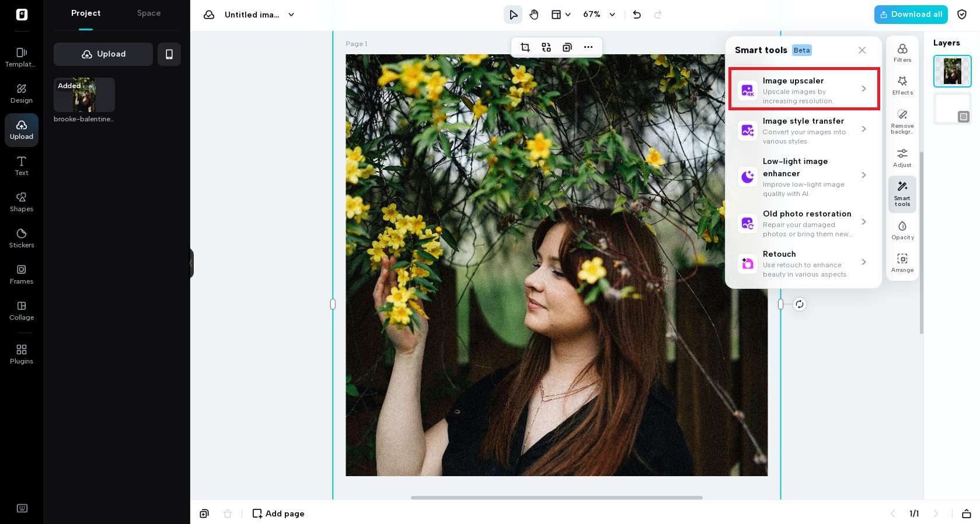Undo the last action
980x524 pixels.
637,15
